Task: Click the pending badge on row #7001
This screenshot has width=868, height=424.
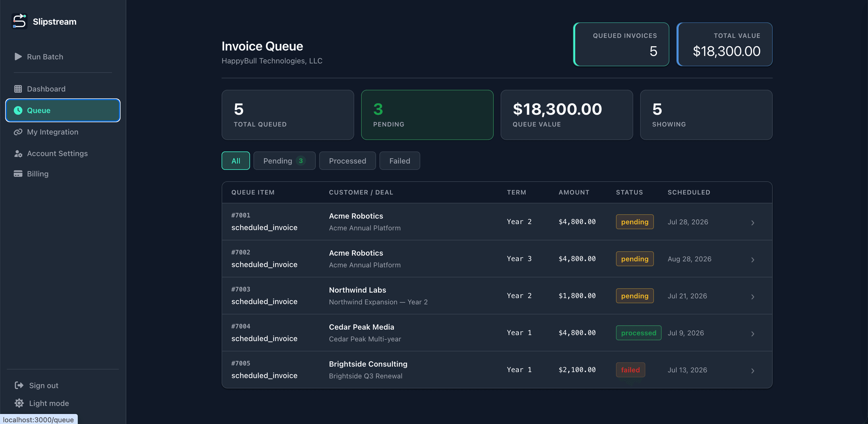Action: coord(634,221)
